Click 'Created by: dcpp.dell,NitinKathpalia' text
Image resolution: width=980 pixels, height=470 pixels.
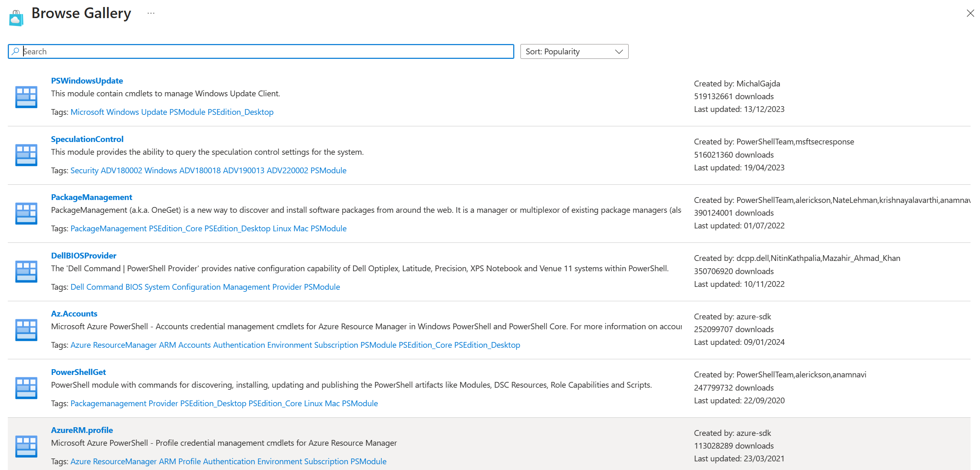(797, 258)
